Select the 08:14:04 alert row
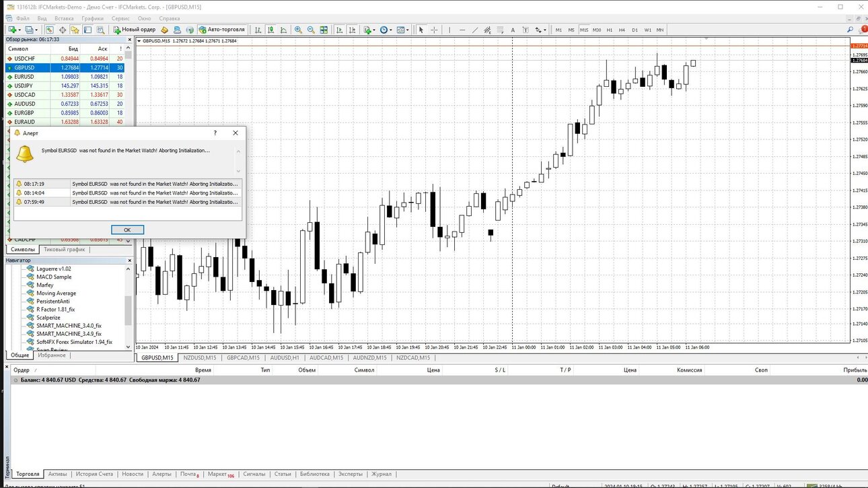868x488 pixels. pyautogui.click(x=127, y=193)
